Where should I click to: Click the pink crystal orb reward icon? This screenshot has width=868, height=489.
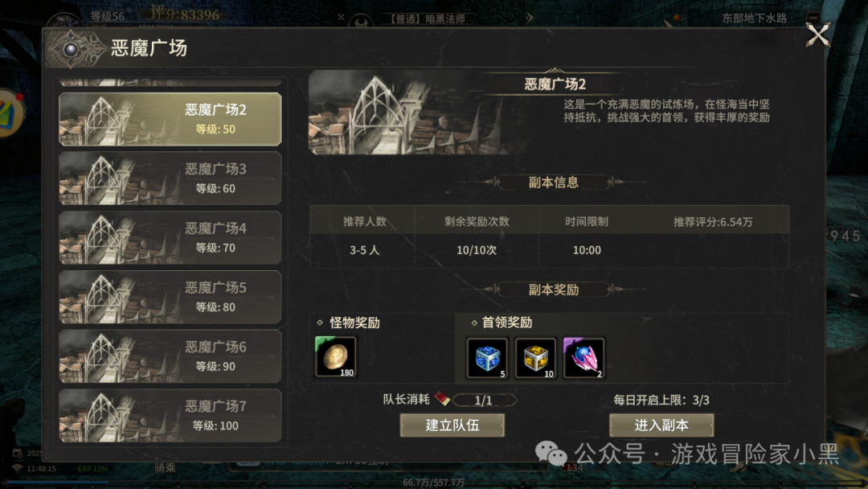583,358
